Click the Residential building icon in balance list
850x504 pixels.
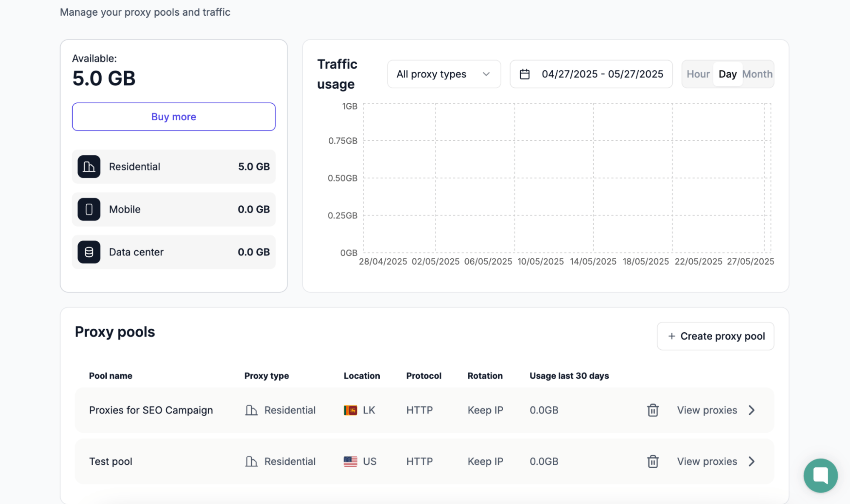click(x=89, y=167)
